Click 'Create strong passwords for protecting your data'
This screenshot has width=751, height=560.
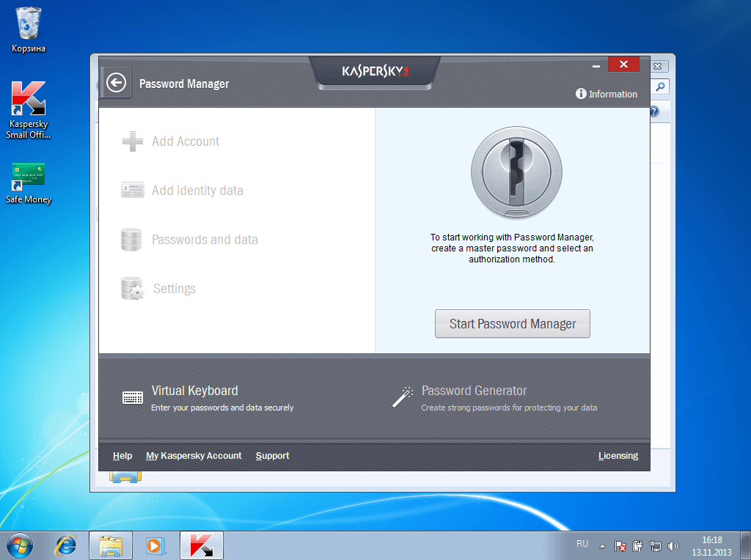click(509, 408)
